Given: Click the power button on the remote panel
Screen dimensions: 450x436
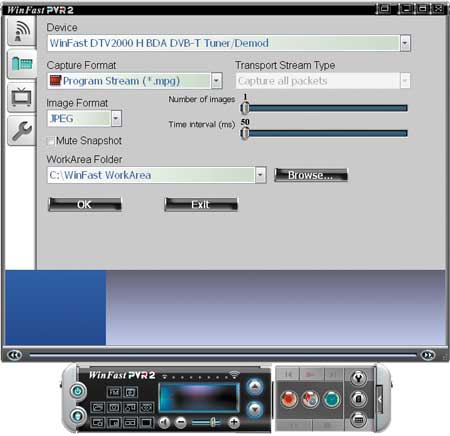Looking at the screenshot, I should coord(78,391).
